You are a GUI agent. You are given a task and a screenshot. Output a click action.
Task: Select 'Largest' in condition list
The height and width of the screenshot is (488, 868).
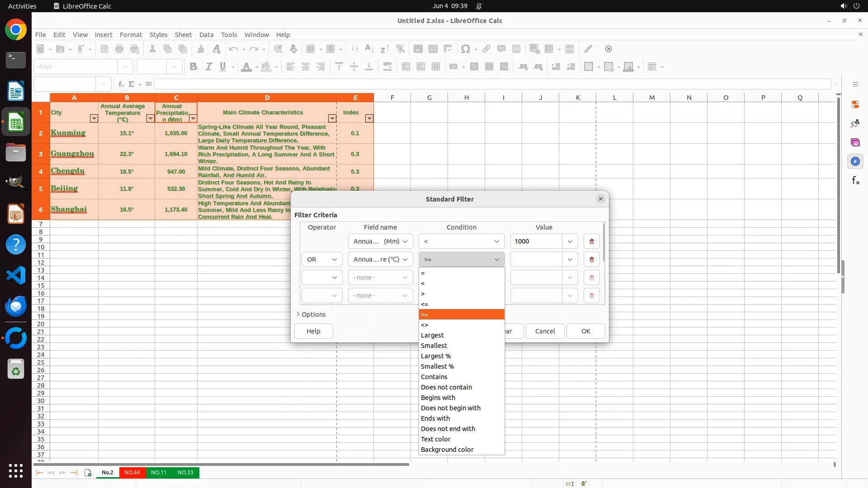(x=432, y=335)
